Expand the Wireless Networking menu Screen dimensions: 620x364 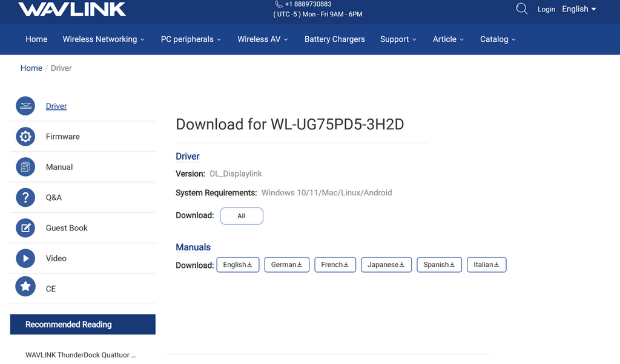click(x=104, y=39)
